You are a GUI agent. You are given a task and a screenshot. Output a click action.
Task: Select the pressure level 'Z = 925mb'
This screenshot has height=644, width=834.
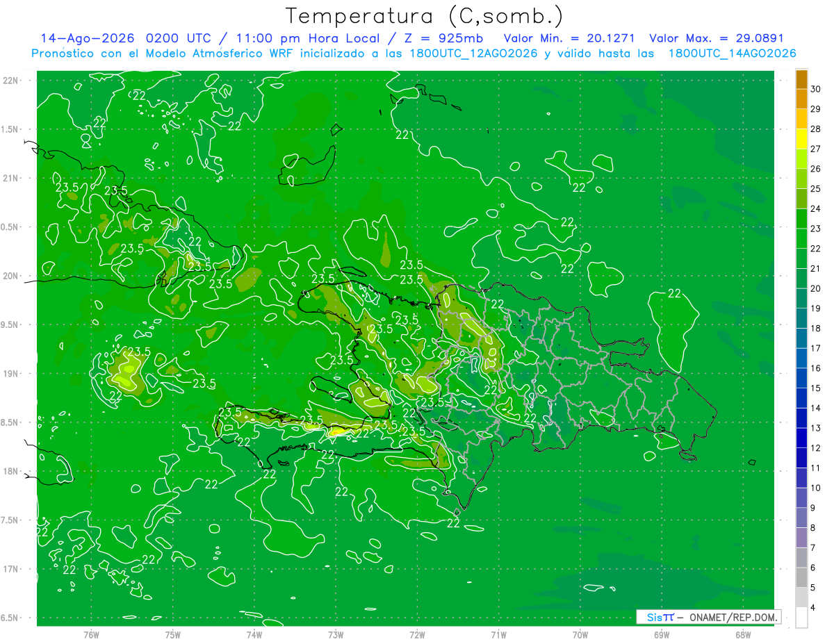(x=444, y=38)
